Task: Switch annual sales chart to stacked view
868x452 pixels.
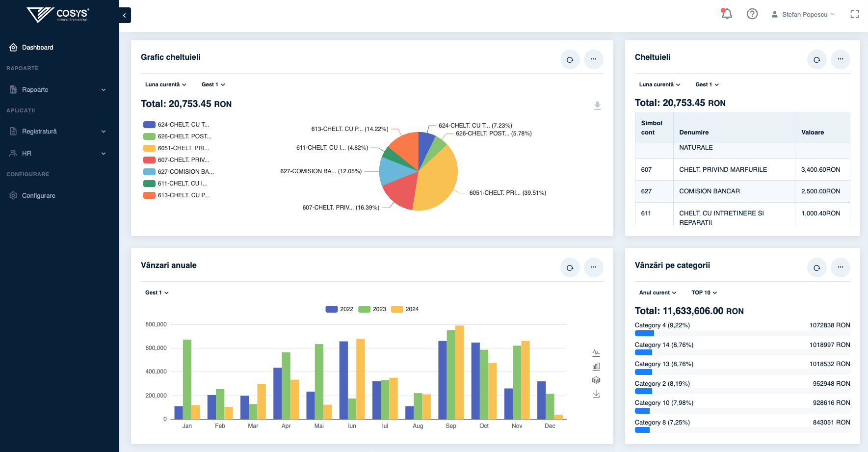Action: tap(596, 380)
